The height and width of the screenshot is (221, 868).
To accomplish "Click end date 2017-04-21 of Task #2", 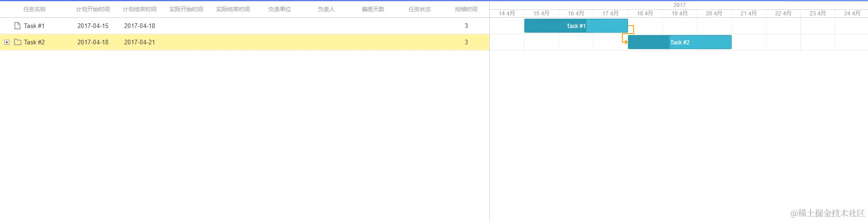I will 140,42.
